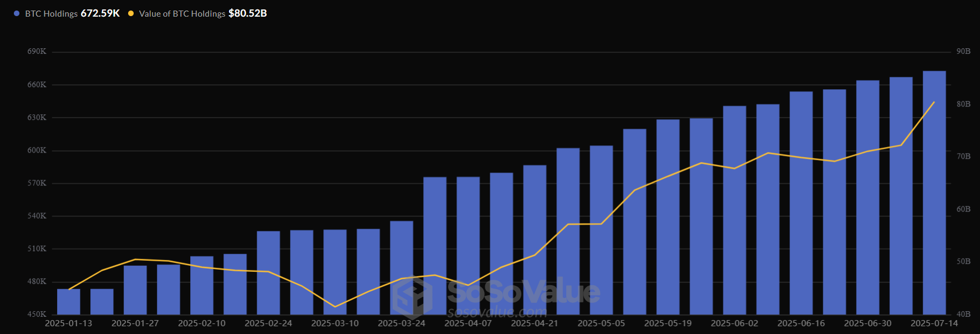Toggle the BTC Holdings legend series

pos(51,13)
